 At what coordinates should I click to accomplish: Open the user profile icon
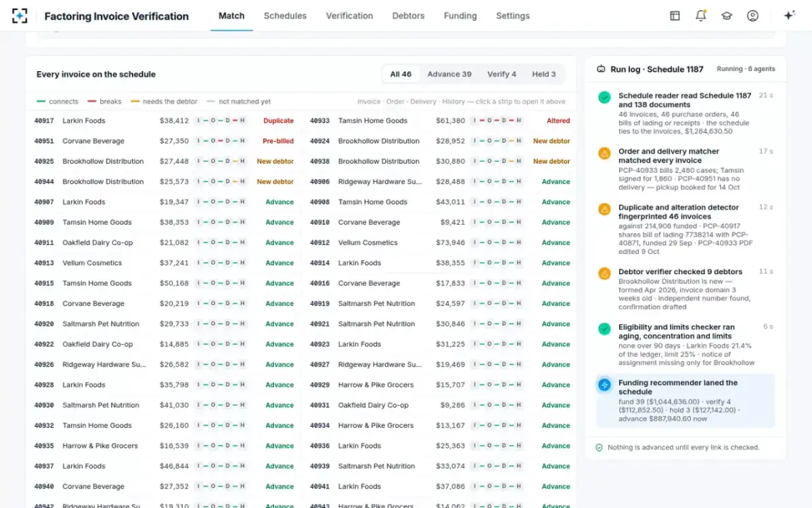[752, 16]
